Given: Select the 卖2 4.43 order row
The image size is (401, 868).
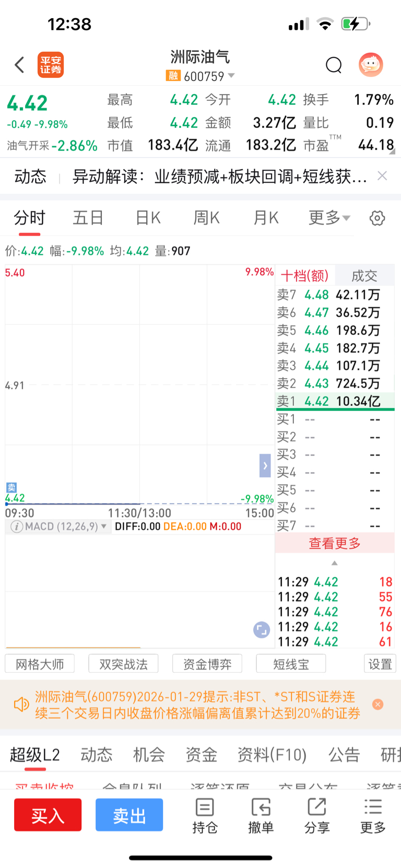Looking at the screenshot, I should (x=335, y=383).
